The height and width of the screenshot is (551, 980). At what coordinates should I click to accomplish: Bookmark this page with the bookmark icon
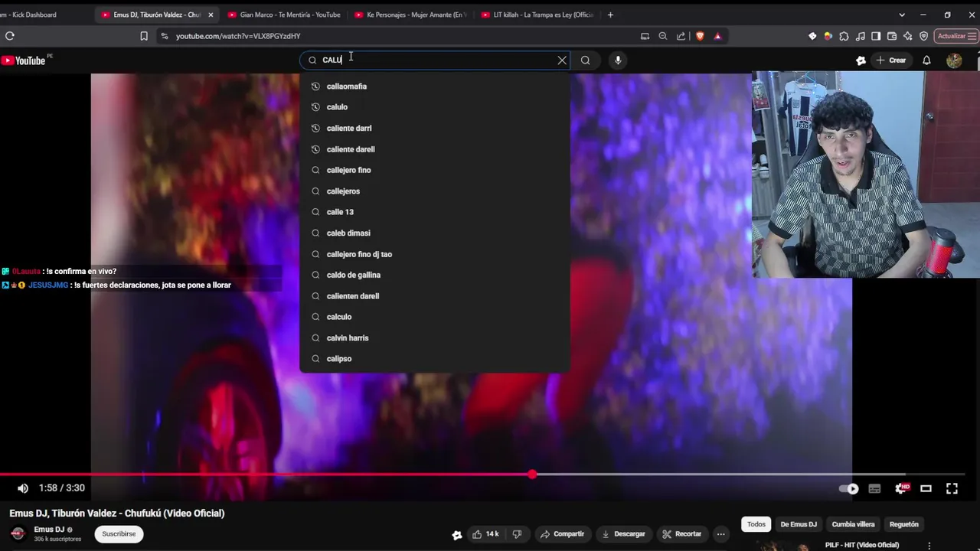(144, 36)
